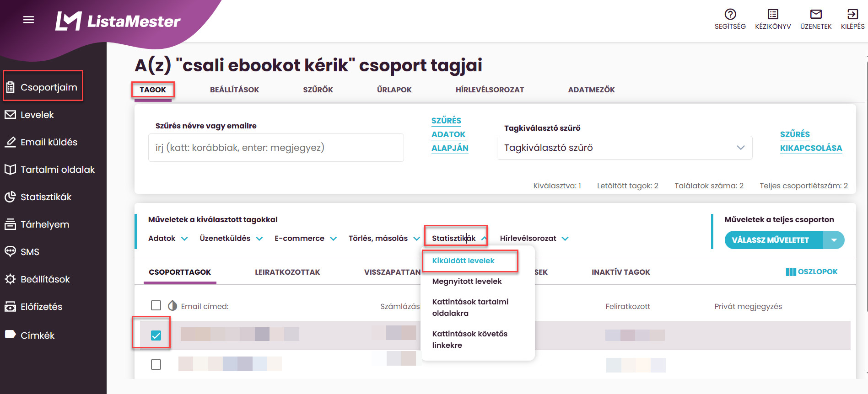Screen dimensions: 868x394
Task: Open the Inaktív tagok sub-tab
Action: pyautogui.click(x=621, y=272)
